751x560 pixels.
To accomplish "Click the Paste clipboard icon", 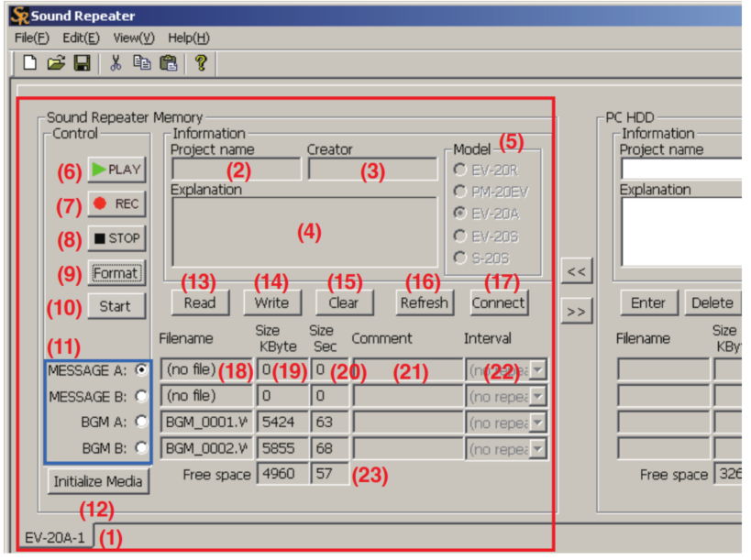I will [168, 62].
